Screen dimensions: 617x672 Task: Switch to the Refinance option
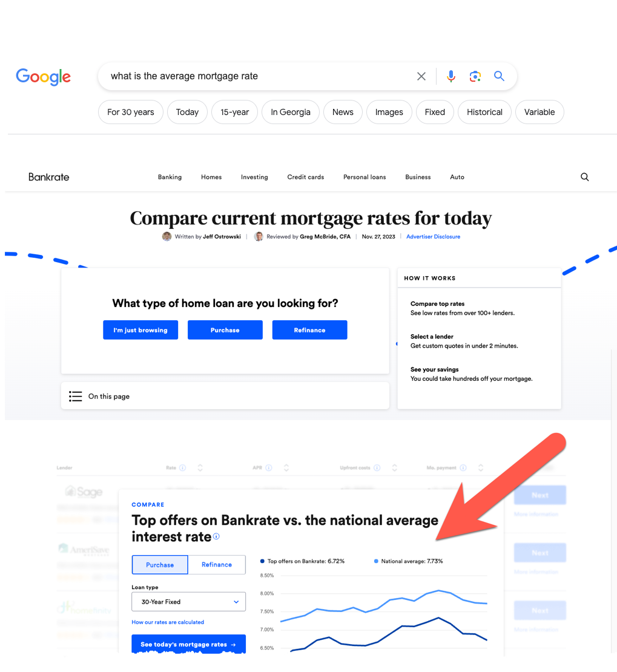(217, 564)
